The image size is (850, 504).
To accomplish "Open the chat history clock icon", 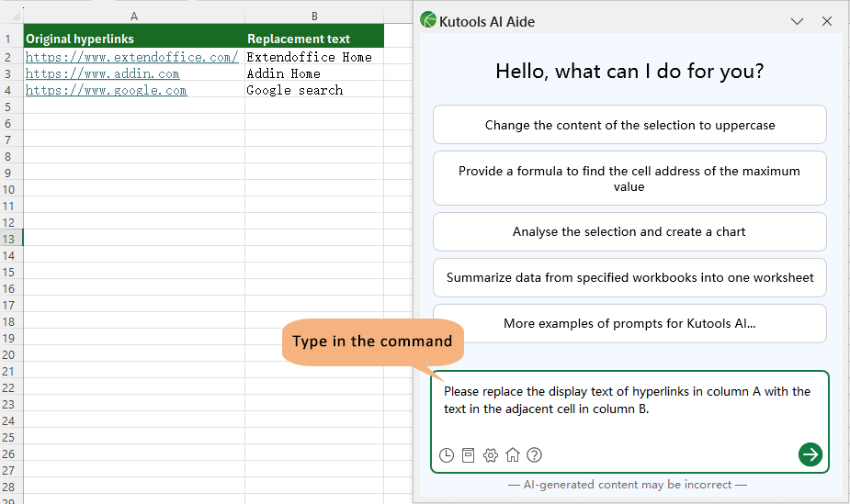I will click(x=447, y=454).
